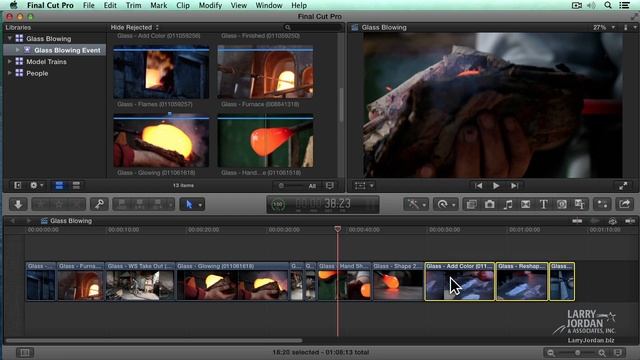Open the Generators browser icon

tap(562, 204)
